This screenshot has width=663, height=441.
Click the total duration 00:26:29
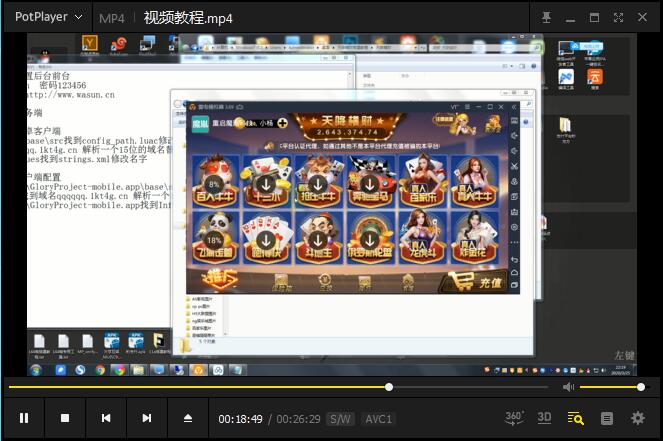click(x=299, y=419)
